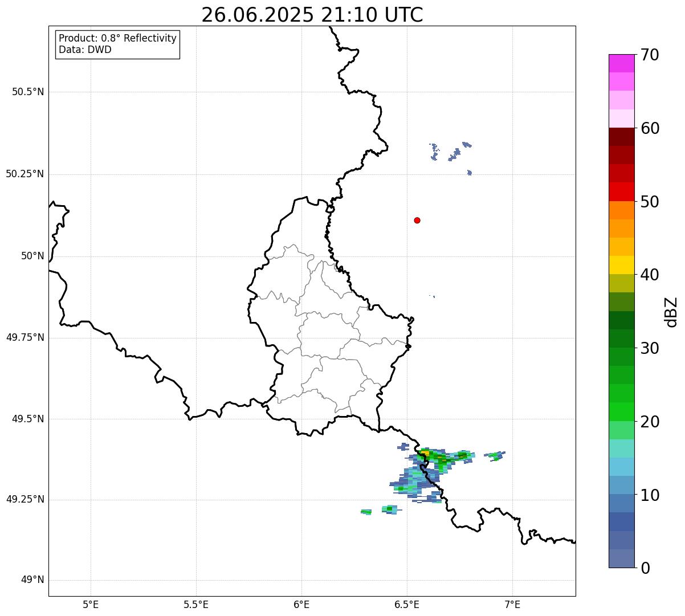Click the dBZ colorbar axis label
The width and height of the screenshot is (685, 616).
pos(671,312)
